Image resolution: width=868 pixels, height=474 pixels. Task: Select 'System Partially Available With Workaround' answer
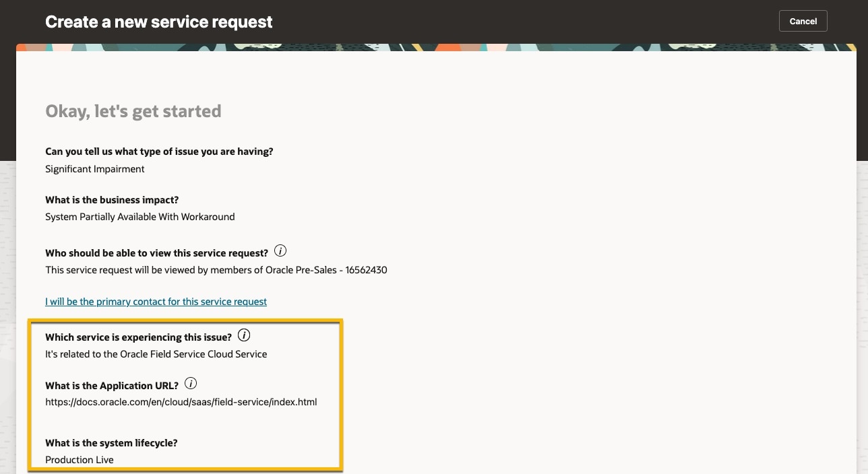(139, 217)
